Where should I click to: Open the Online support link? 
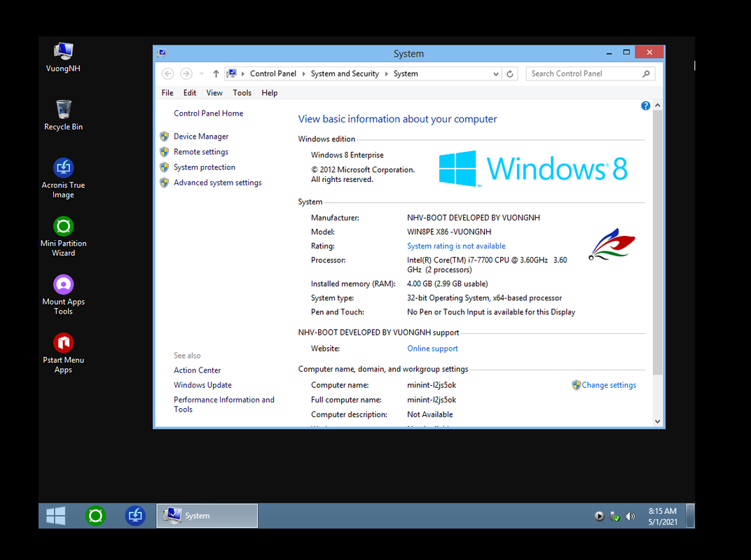(x=432, y=349)
